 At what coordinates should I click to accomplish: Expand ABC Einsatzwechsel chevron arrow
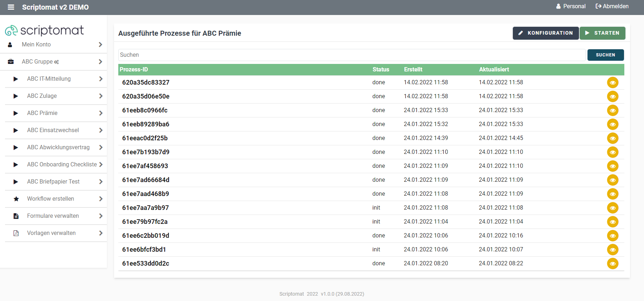(101, 130)
